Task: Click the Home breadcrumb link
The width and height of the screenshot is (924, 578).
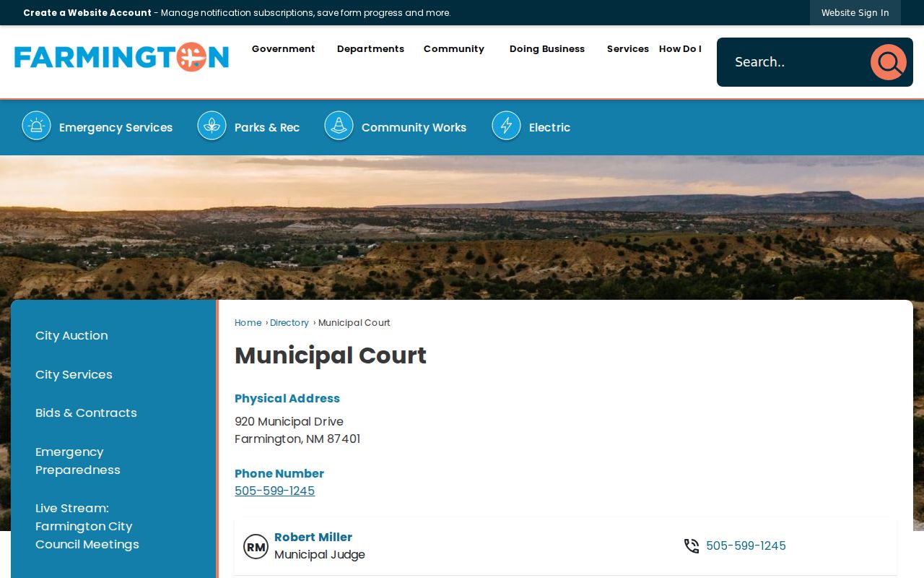Action: pos(248,323)
